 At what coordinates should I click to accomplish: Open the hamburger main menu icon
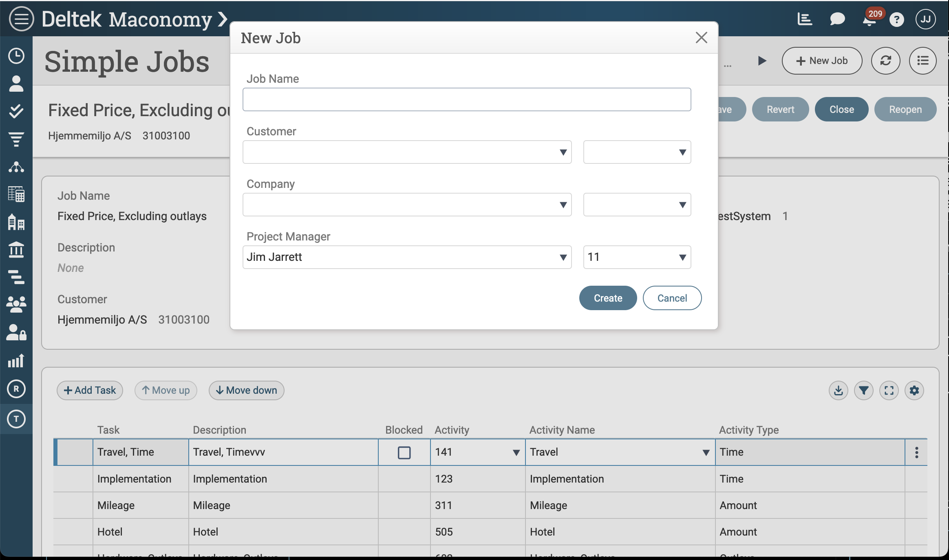coord(21,19)
